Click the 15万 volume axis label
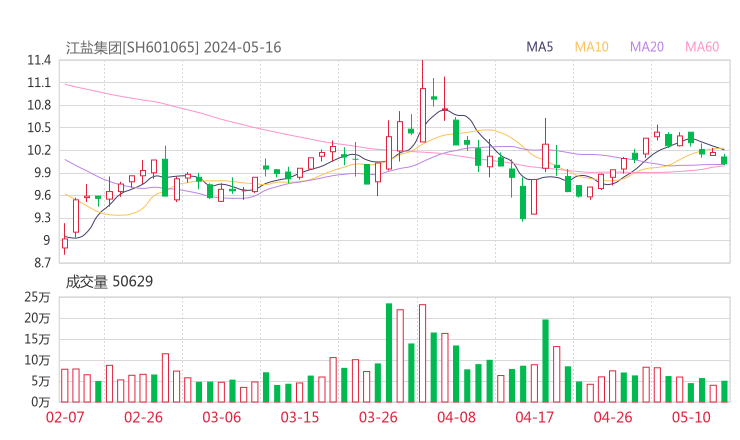Viewport: 740px width, 440px height. tap(37, 339)
